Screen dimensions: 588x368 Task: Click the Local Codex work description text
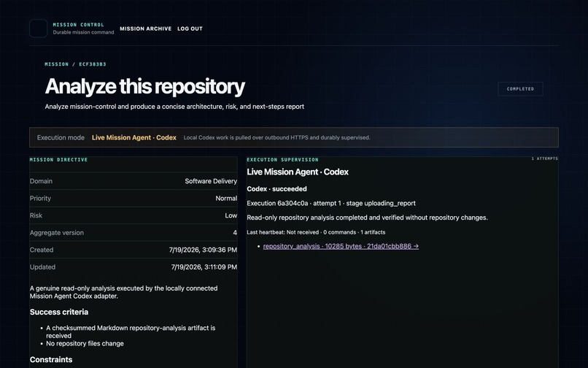276,137
